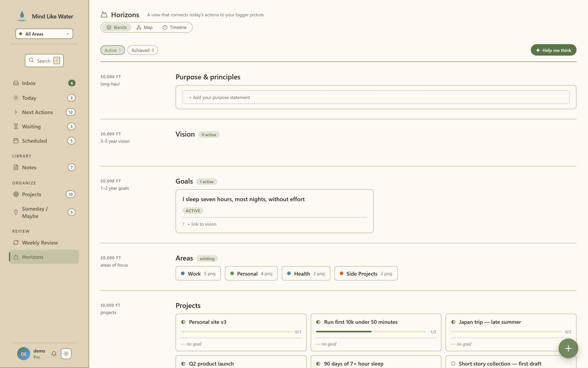Image resolution: width=588 pixels, height=368 pixels.
Task: Click the Inbox tray icon
Action: [x=16, y=83]
